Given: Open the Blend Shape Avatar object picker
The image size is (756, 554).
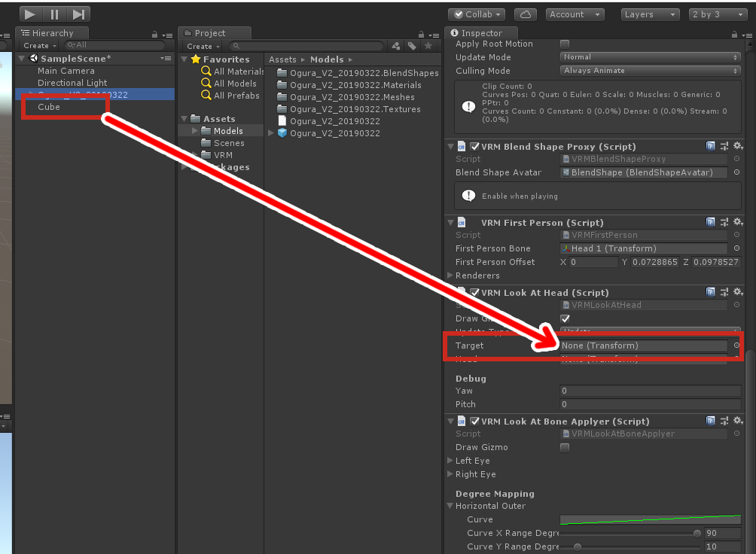Looking at the screenshot, I should pyautogui.click(x=736, y=172).
